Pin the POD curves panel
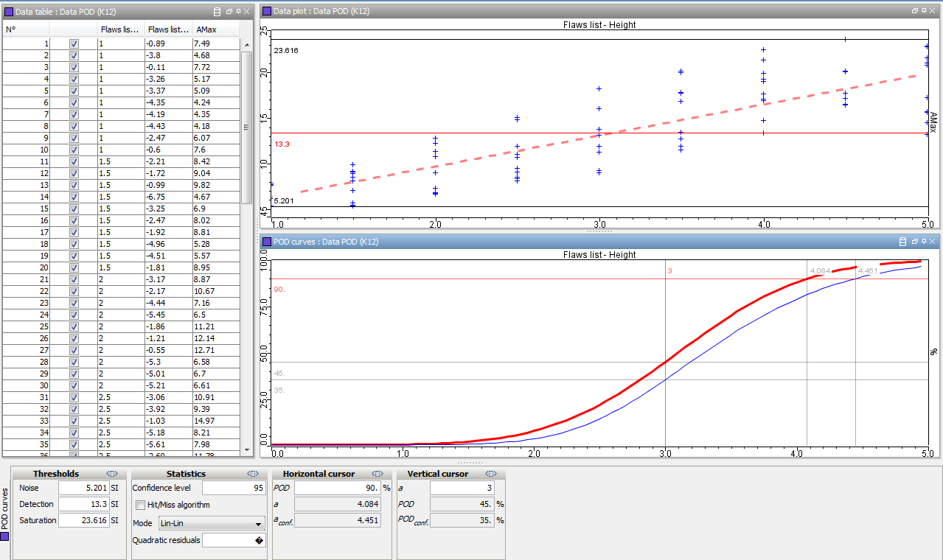The image size is (943, 560). (924, 242)
